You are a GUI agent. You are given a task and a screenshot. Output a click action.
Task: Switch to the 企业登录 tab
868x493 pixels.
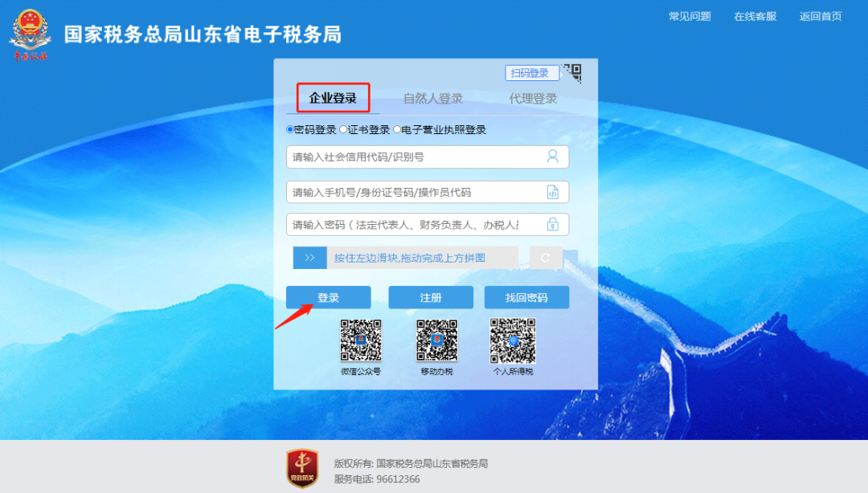coord(333,98)
